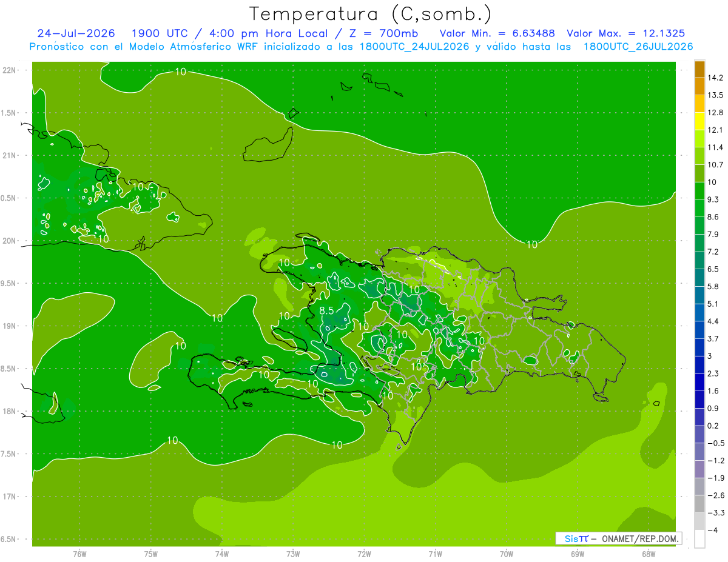Click the "SisTT - ONAMET/REP.DOM." logo box
The image size is (728, 562).
(618, 538)
